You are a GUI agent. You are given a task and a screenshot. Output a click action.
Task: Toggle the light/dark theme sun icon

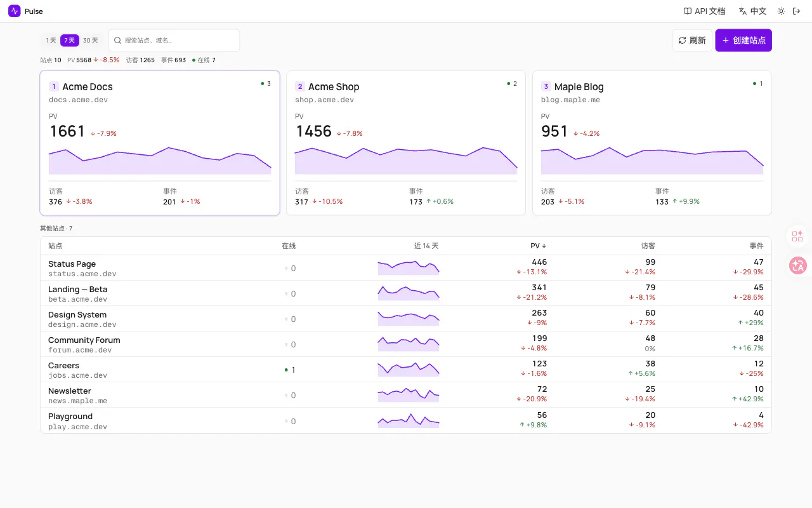point(781,11)
